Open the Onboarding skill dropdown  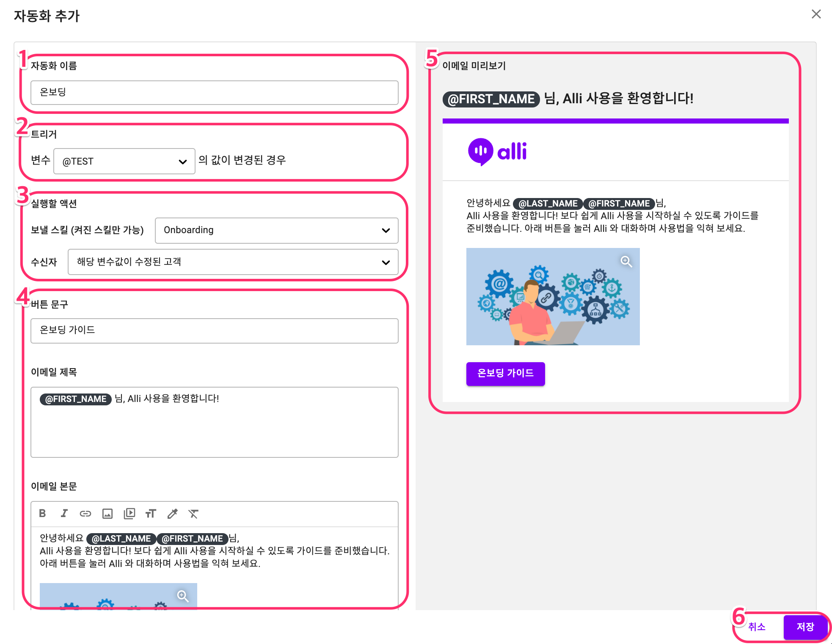pyautogui.click(x=277, y=230)
